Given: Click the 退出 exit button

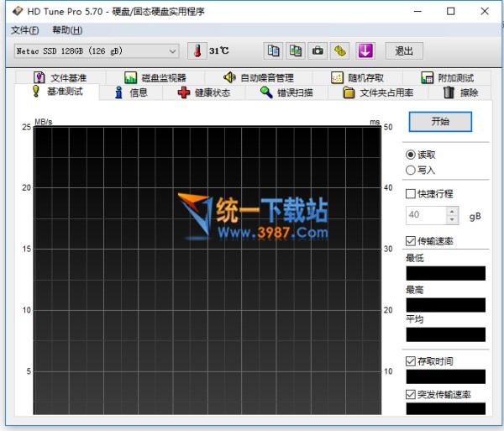Looking at the screenshot, I should click(404, 50).
